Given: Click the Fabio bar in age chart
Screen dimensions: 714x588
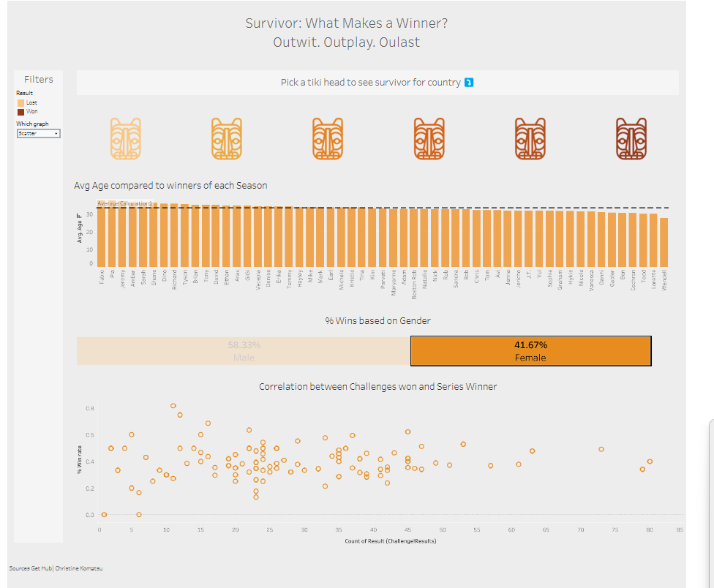Looking at the screenshot, I should point(102,238).
